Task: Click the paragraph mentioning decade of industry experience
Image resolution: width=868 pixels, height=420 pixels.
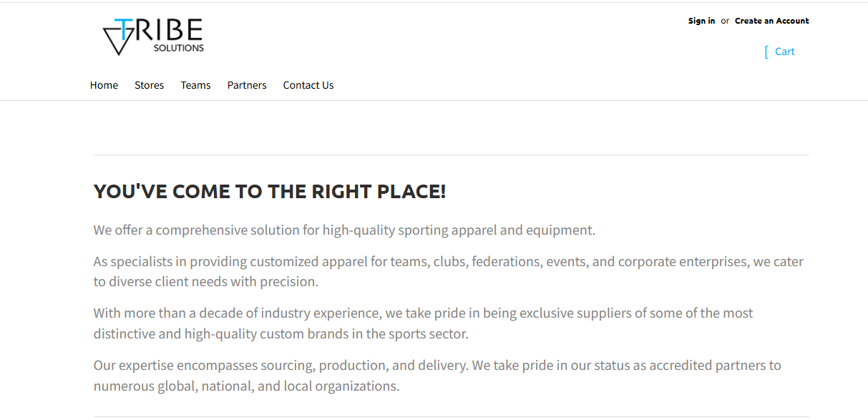Action: click(423, 323)
